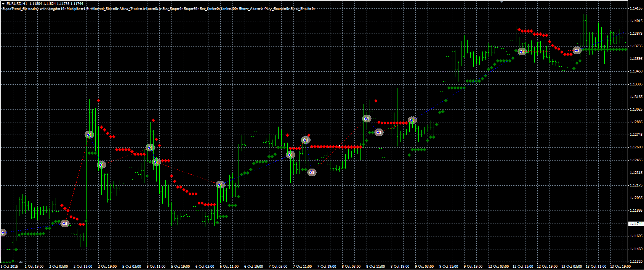Screen dimensions: 644x270
Task: Click the 8 Oct 19:00 time label
Action: coord(400,267)
